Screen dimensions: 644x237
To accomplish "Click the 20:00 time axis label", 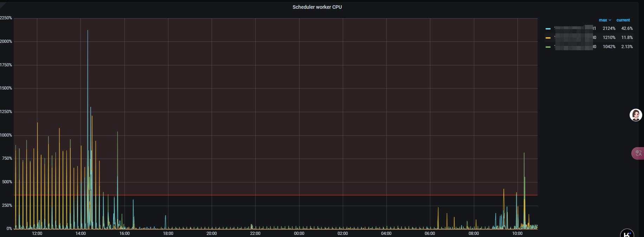I will [x=212, y=233].
